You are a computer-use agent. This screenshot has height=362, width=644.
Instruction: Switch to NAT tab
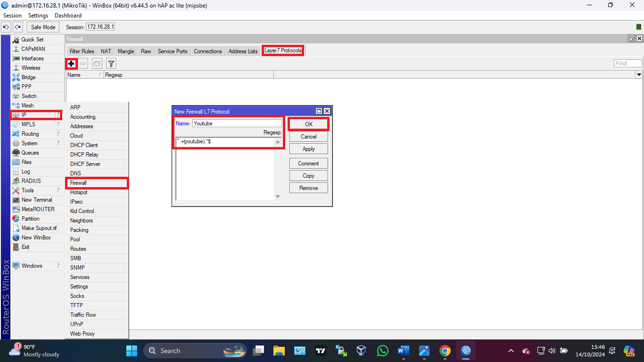pyautogui.click(x=106, y=51)
